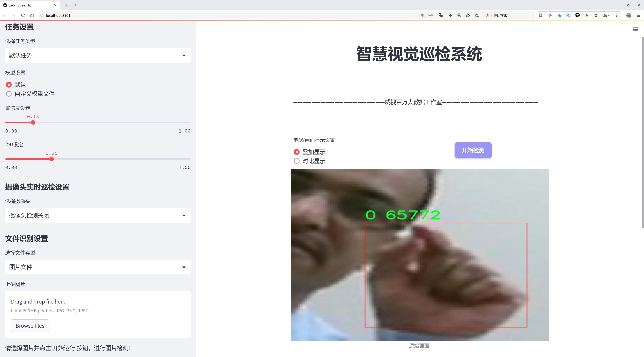Open the smiley face reader icon

[459, 15]
